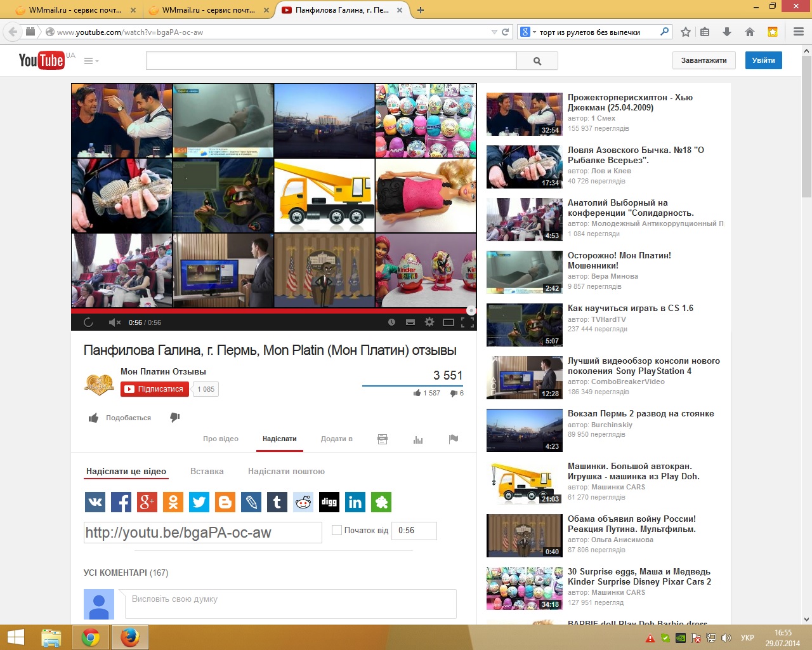The height and width of the screenshot is (650, 812).
Task: Open the player settings gear
Action: tap(429, 322)
